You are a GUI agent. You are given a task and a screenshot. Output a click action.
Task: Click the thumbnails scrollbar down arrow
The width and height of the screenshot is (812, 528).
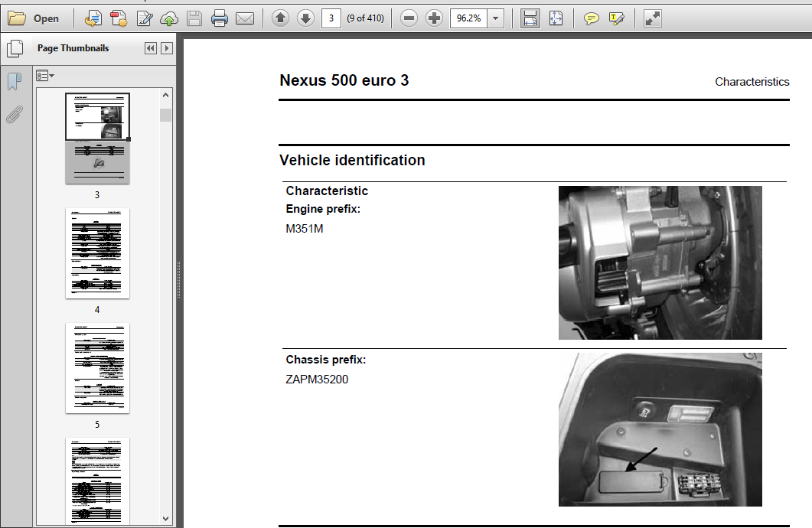(166, 518)
